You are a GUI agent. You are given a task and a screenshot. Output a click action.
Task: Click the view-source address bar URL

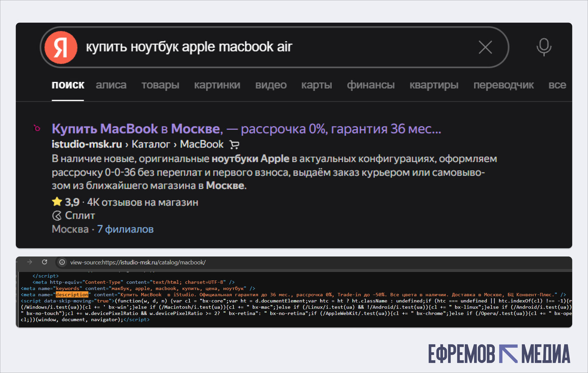point(138,262)
